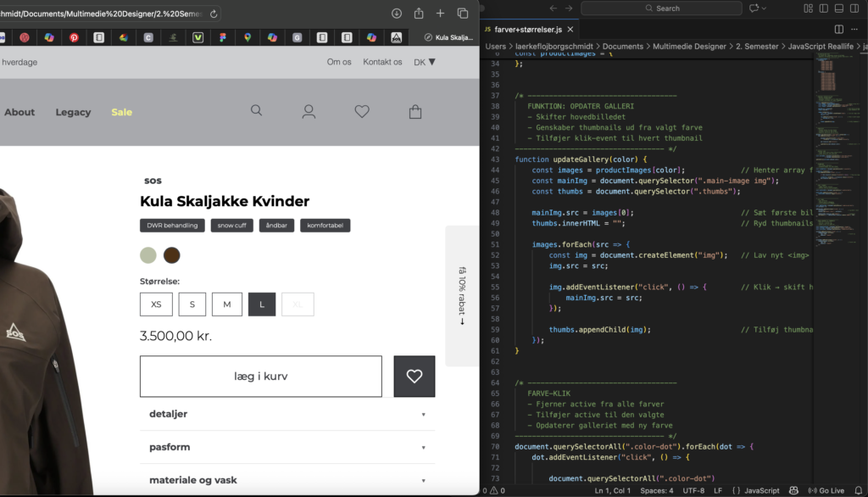Go to line via Ln 1, Col 1

[x=612, y=490]
